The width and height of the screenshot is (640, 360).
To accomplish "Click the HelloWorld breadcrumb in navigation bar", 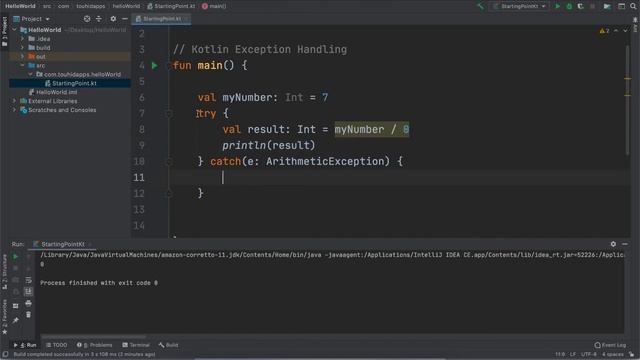I will pyautogui.click(x=20, y=6).
